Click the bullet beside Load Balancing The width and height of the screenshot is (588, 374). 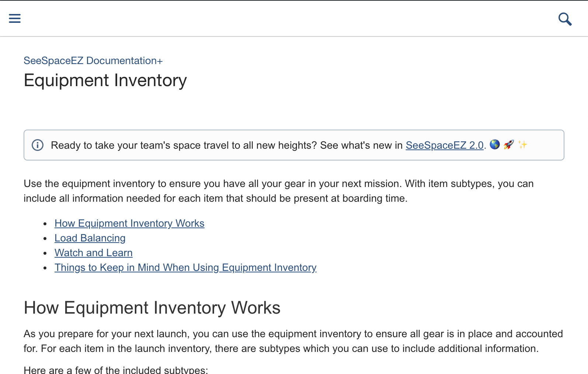(x=45, y=239)
